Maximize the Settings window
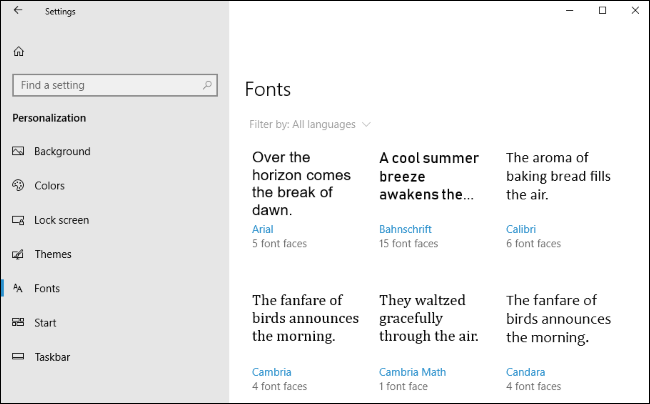650x404 pixels. (x=602, y=11)
